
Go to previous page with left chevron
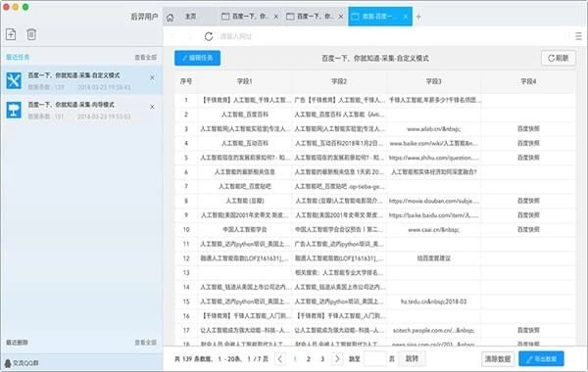pos(280,359)
